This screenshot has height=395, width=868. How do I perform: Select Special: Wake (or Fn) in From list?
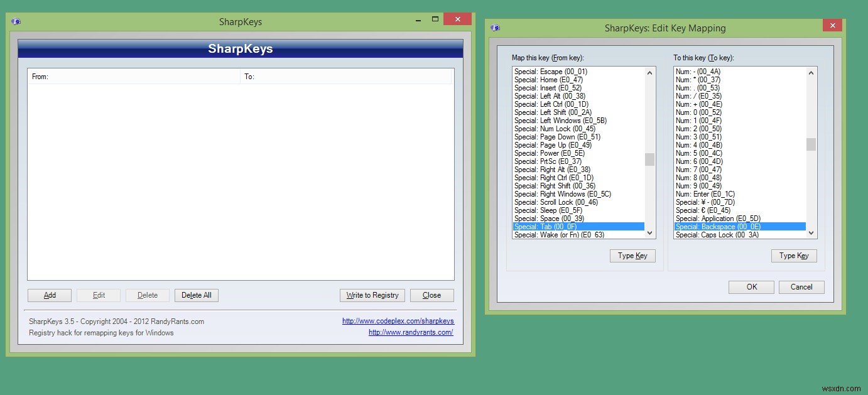coord(578,235)
